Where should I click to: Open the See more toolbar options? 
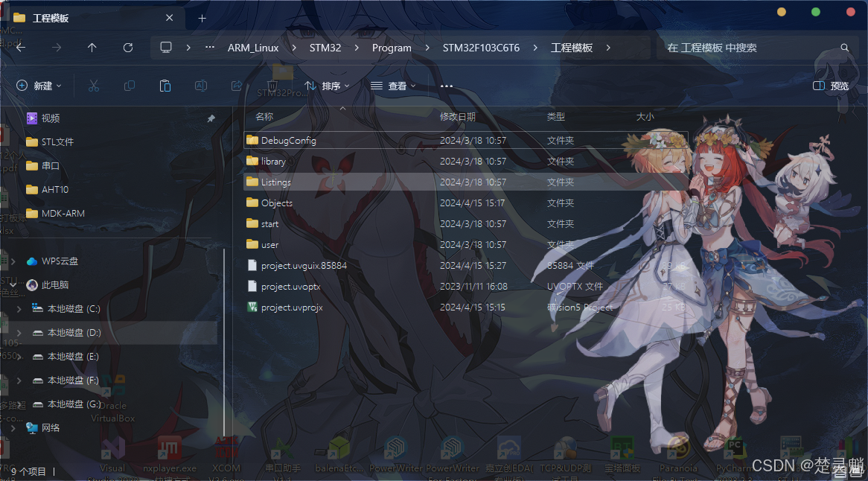[x=446, y=86]
